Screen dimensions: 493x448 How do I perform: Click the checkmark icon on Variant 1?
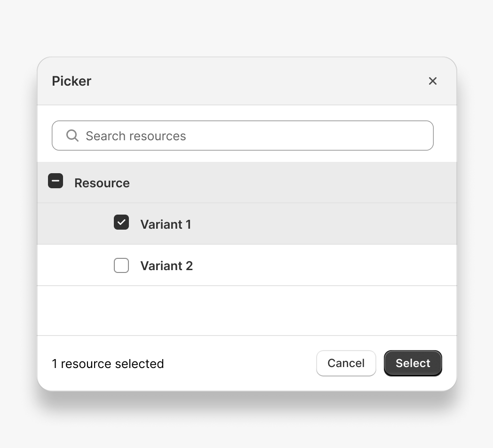(121, 222)
